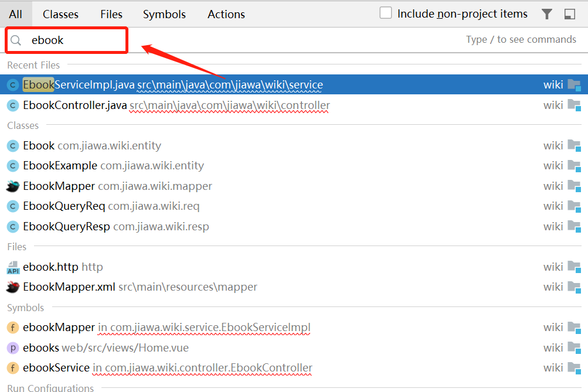The height and width of the screenshot is (392, 588).
Task: Click field icon beside ebookService symbol
Action: [x=13, y=369]
